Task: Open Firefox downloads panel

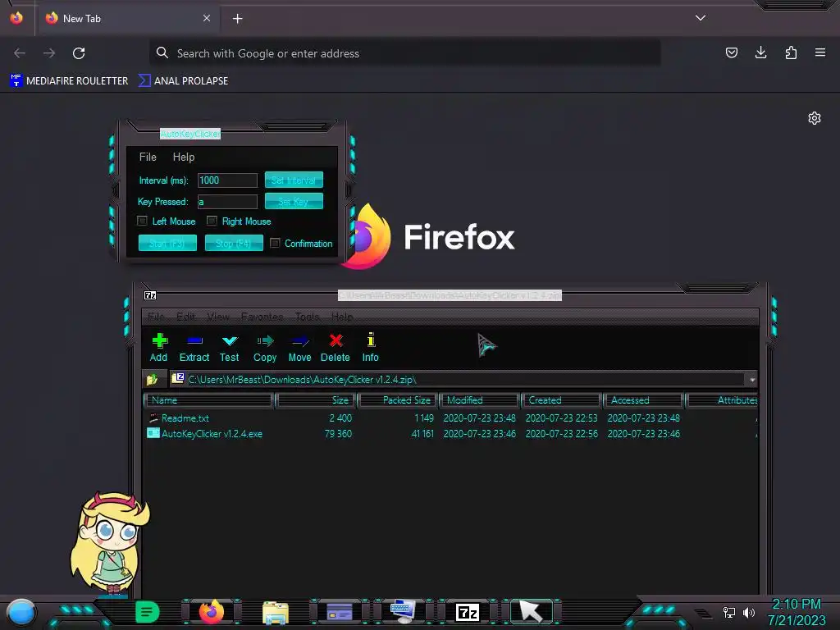Action: pos(760,52)
